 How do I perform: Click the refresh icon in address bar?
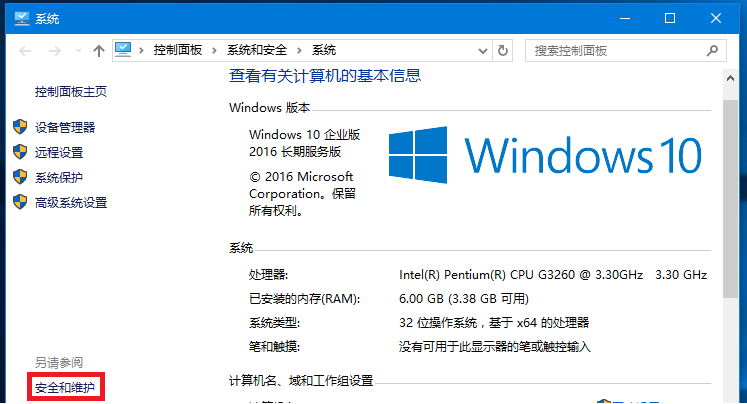tap(503, 50)
